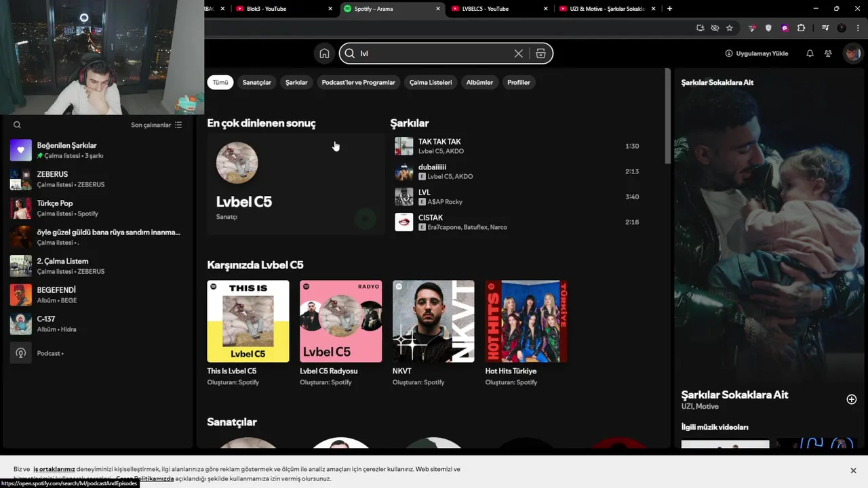
Task: Click the crossed-eye icon in address bar
Action: click(x=715, y=28)
